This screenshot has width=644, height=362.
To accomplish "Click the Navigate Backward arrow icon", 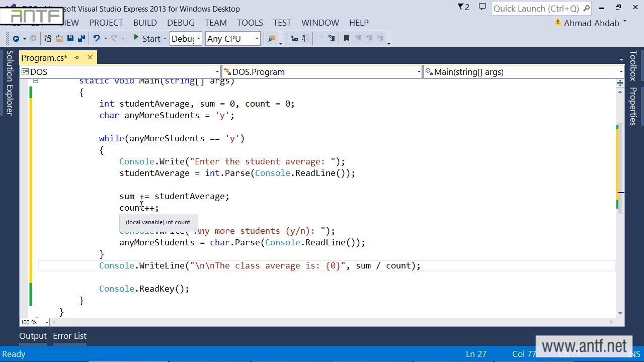I will [16, 39].
